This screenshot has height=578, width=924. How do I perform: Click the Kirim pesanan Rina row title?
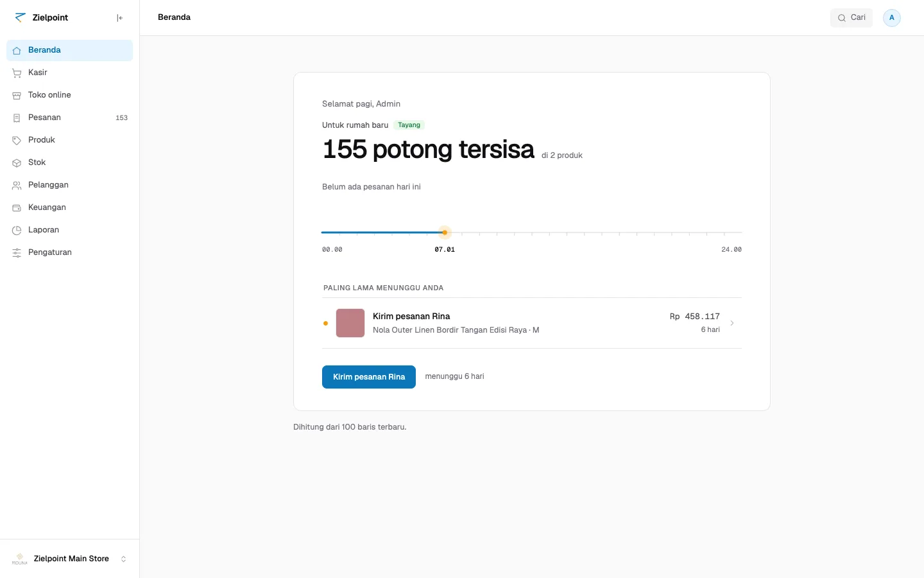[x=411, y=316]
